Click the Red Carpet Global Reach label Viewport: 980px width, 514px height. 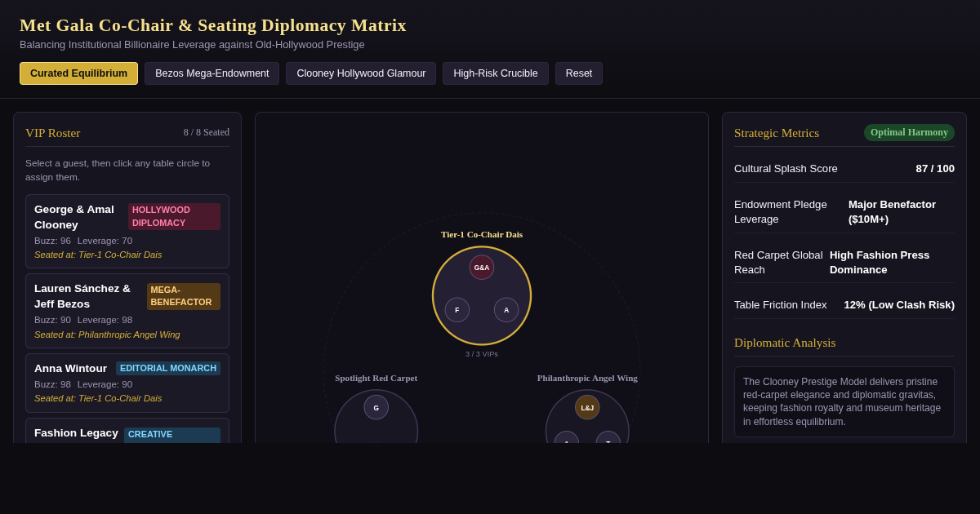click(778, 263)
